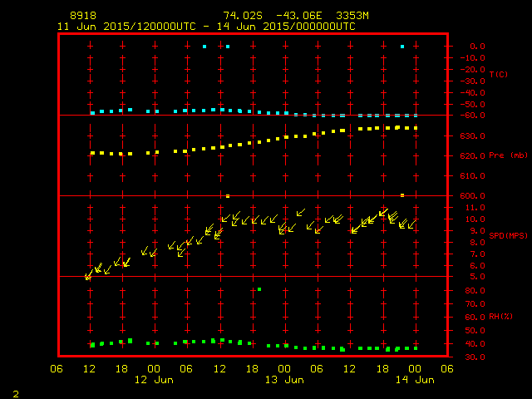Click the 11.0 wind speed tick label
Viewport: 532px width, 399px height.
[475, 208]
